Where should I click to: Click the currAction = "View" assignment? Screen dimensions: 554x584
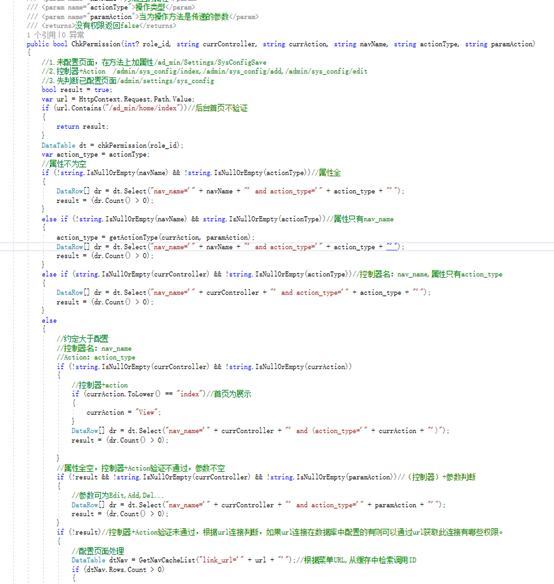tap(124, 412)
